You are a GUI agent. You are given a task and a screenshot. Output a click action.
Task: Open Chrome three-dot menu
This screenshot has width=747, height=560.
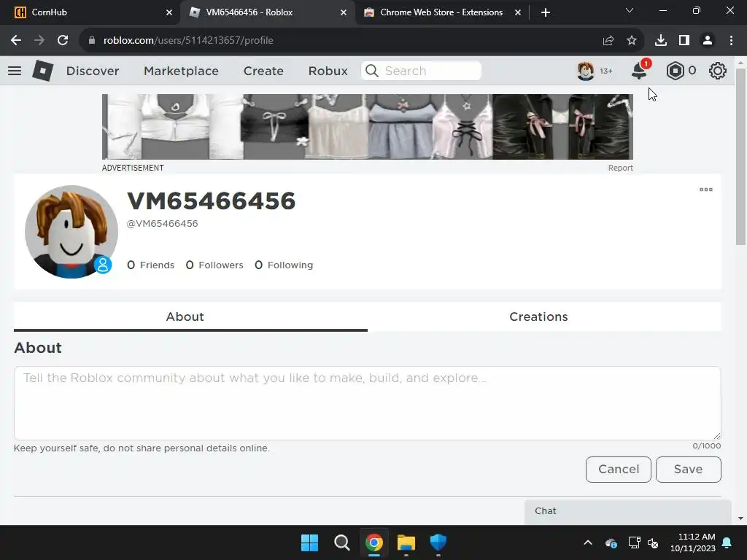pyautogui.click(x=731, y=41)
